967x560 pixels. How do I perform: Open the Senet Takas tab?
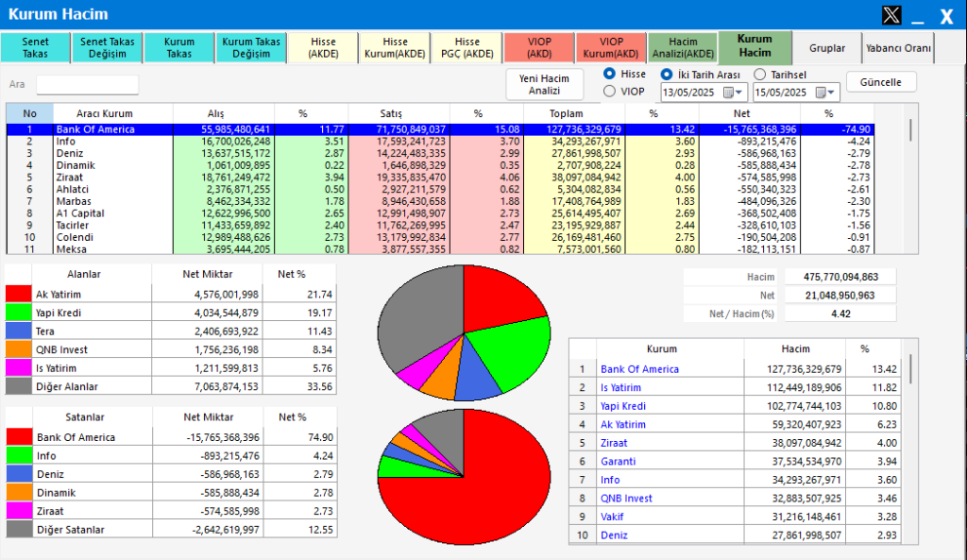pyautogui.click(x=35, y=47)
